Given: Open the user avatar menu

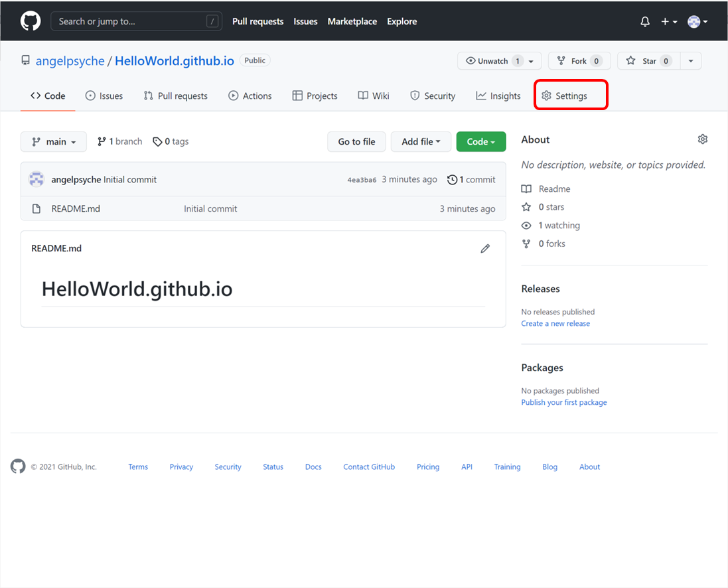Looking at the screenshot, I should point(697,21).
